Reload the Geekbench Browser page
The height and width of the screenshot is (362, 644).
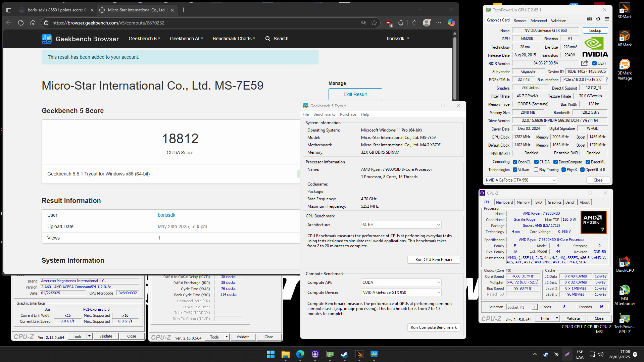[x=21, y=23]
